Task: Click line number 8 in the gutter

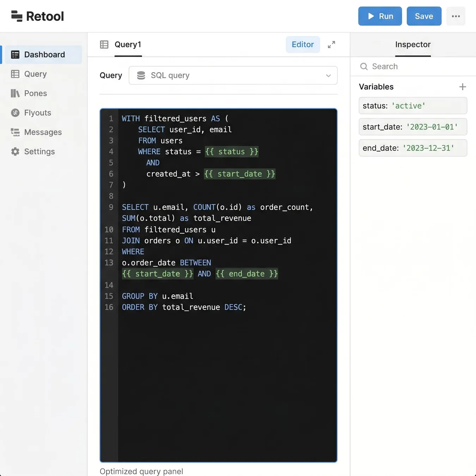Action: tap(111, 196)
